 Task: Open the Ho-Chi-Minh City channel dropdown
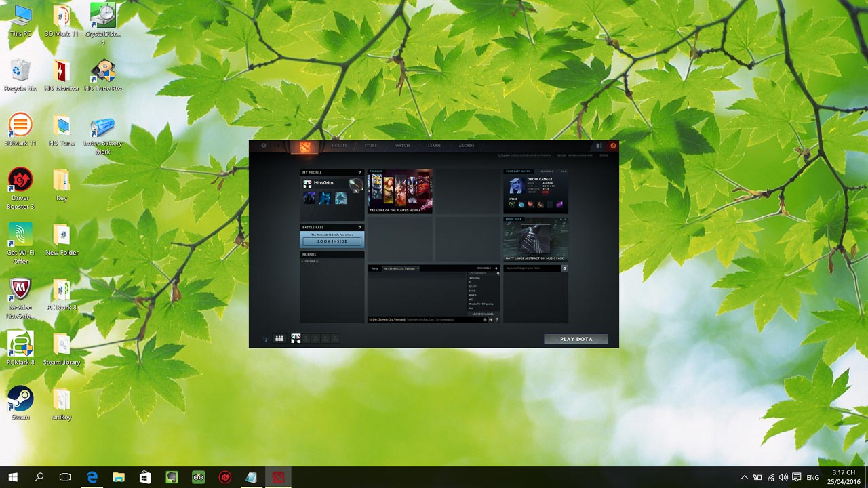[x=400, y=268]
